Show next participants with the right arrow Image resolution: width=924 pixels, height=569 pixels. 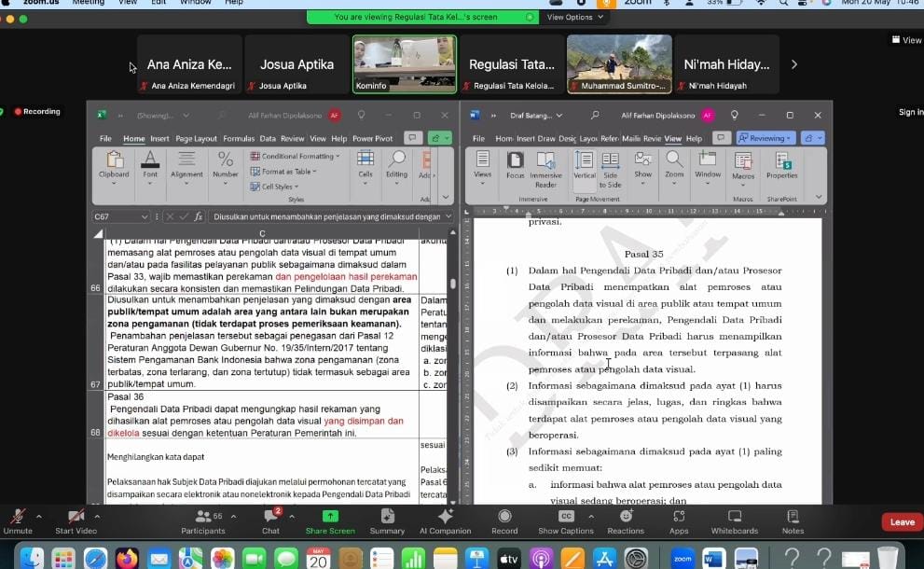coord(794,64)
